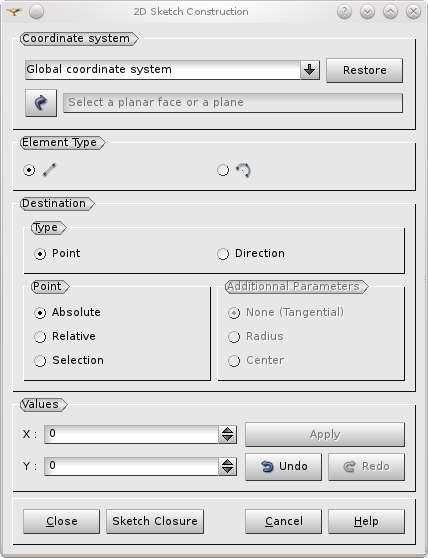The image size is (428, 558).
Task: Click the Restore button
Action: (364, 70)
